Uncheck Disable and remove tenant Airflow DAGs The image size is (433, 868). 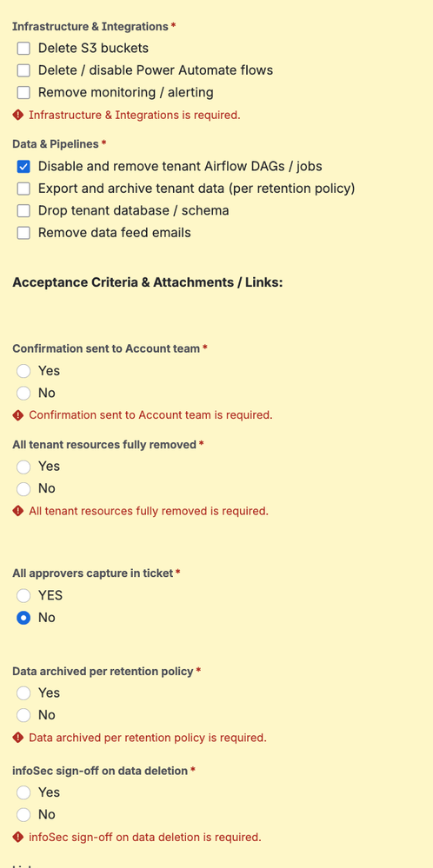point(23,167)
